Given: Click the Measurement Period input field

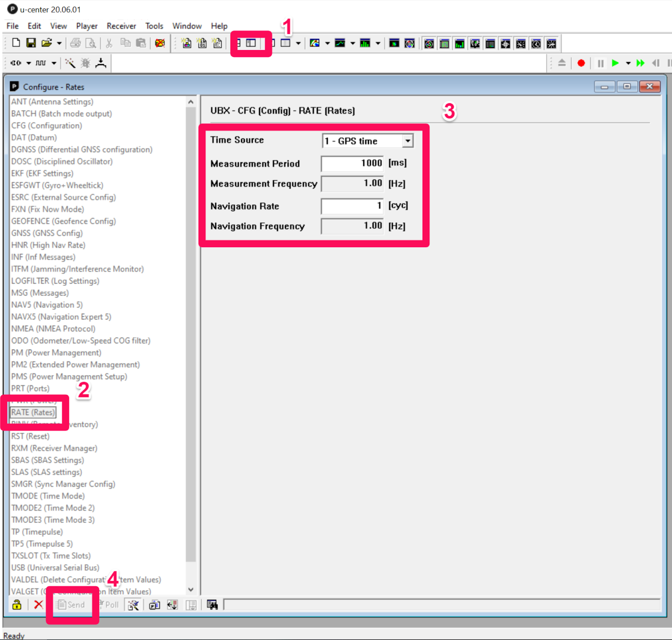Looking at the screenshot, I should [352, 163].
